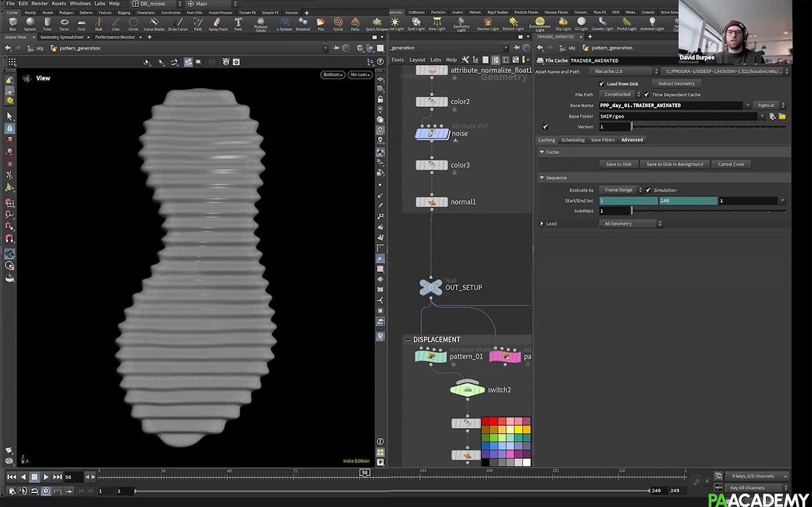The image size is (812, 507).
Task: Click the Version slider handle
Action: point(632,127)
